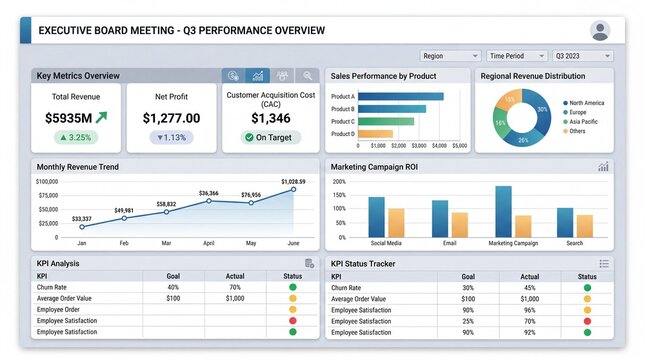
Task: Click the Others legend entry
Action: click(574, 131)
